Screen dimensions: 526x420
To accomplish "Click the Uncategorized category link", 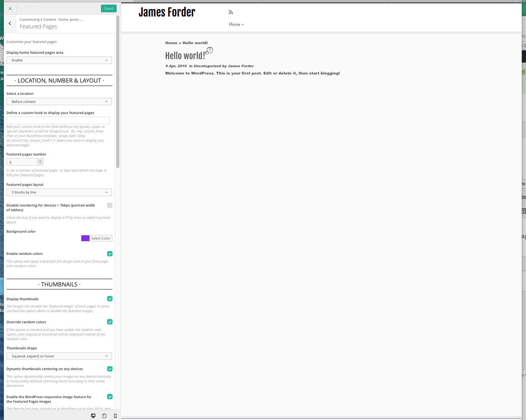I will tap(208, 66).
